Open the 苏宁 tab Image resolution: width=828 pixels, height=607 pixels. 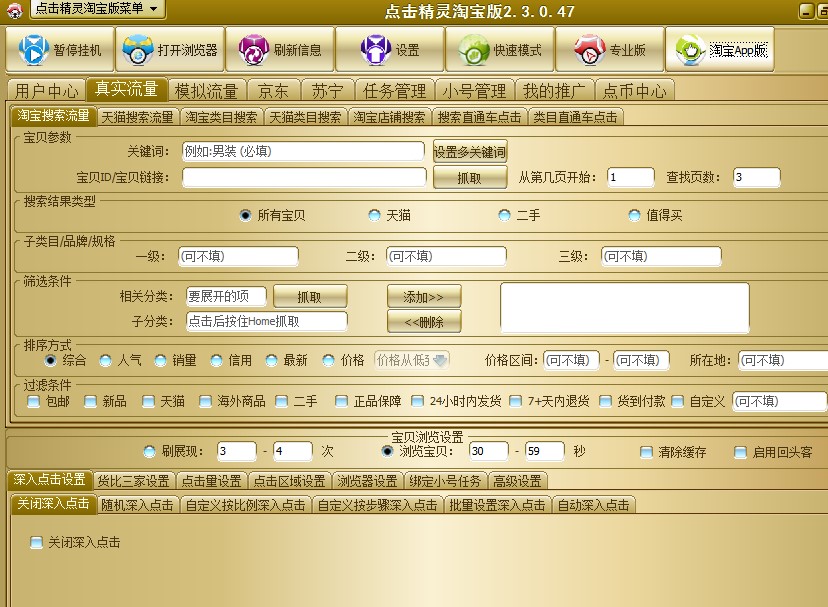(x=327, y=91)
